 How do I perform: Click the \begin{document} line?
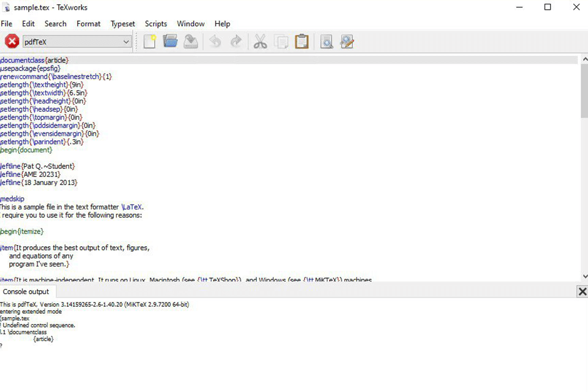(x=26, y=150)
